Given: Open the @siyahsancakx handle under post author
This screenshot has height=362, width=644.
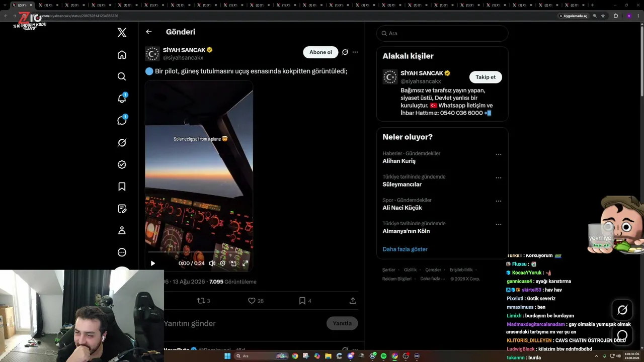Looking at the screenshot, I should click(x=183, y=58).
